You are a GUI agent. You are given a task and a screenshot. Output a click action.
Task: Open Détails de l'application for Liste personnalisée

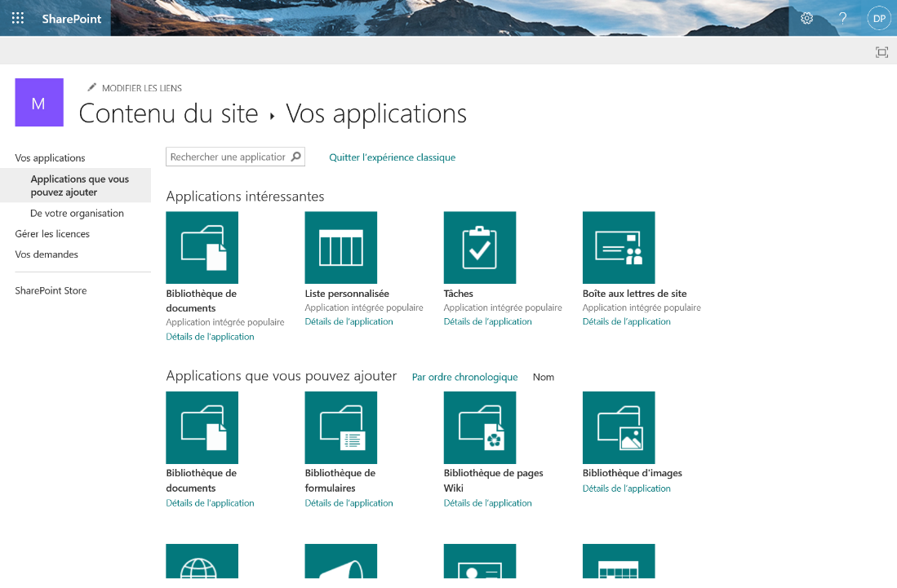click(349, 321)
